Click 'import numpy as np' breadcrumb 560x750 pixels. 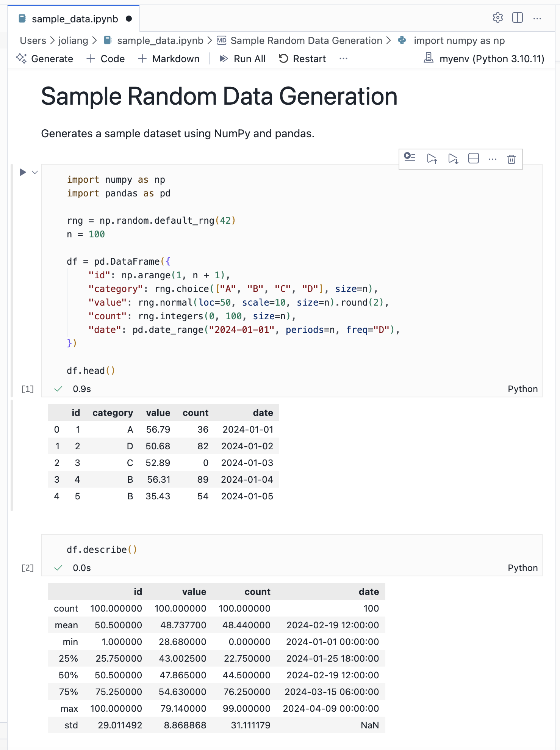pyautogui.click(x=459, y=41)
